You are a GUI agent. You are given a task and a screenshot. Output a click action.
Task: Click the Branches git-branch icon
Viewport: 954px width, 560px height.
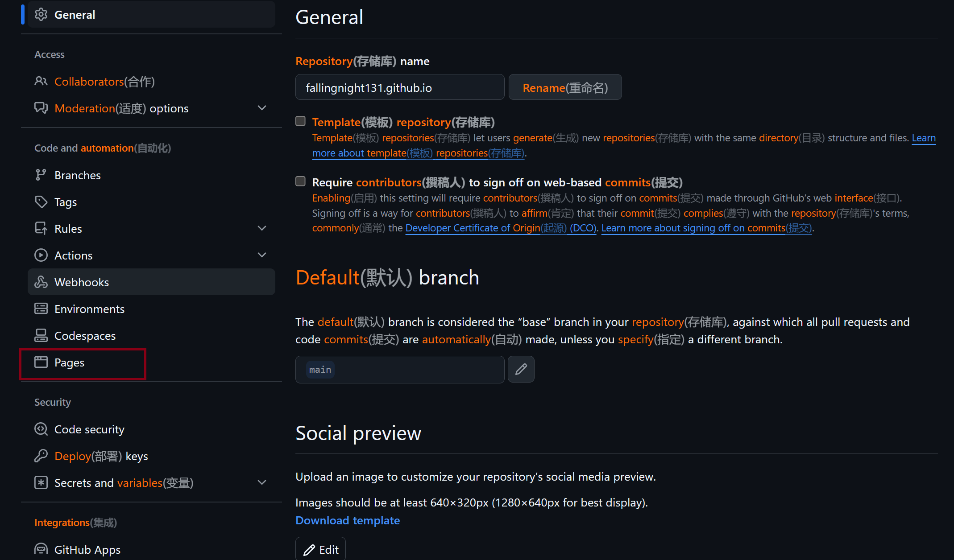(x=41, y=175)
